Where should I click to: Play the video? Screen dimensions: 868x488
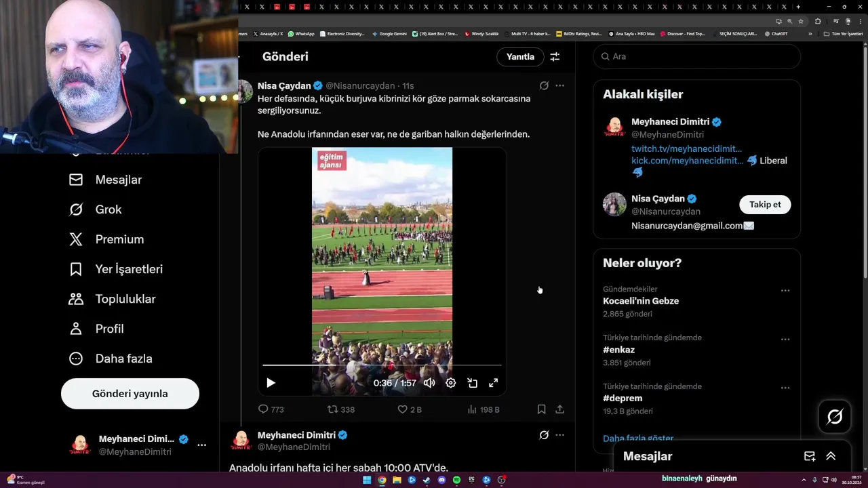(x=271, y=383)
